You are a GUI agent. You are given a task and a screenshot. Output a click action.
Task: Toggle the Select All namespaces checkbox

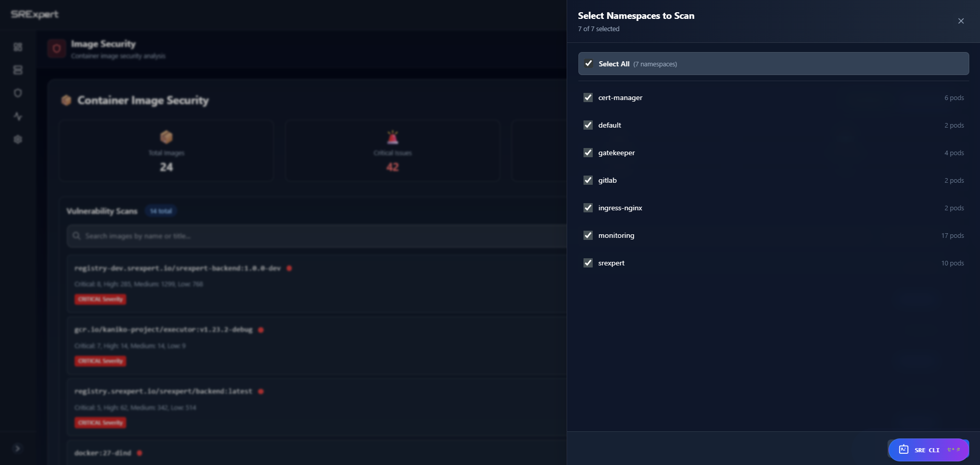pyautogui.click(x=589, y=64)
